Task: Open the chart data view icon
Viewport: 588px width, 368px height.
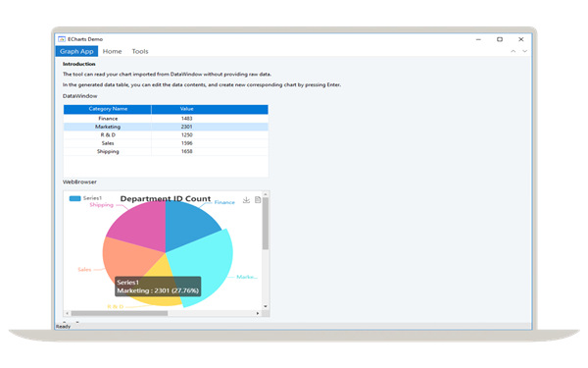Action: click(x=258, y=200)
